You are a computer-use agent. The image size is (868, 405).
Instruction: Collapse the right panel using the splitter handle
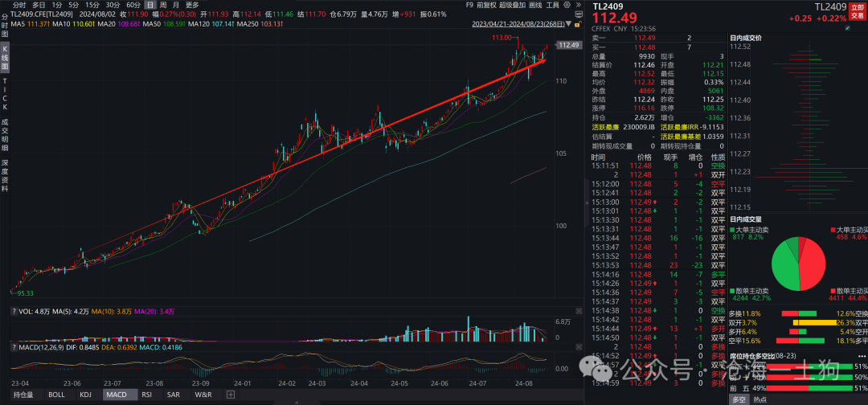click(x=586, y=203)
